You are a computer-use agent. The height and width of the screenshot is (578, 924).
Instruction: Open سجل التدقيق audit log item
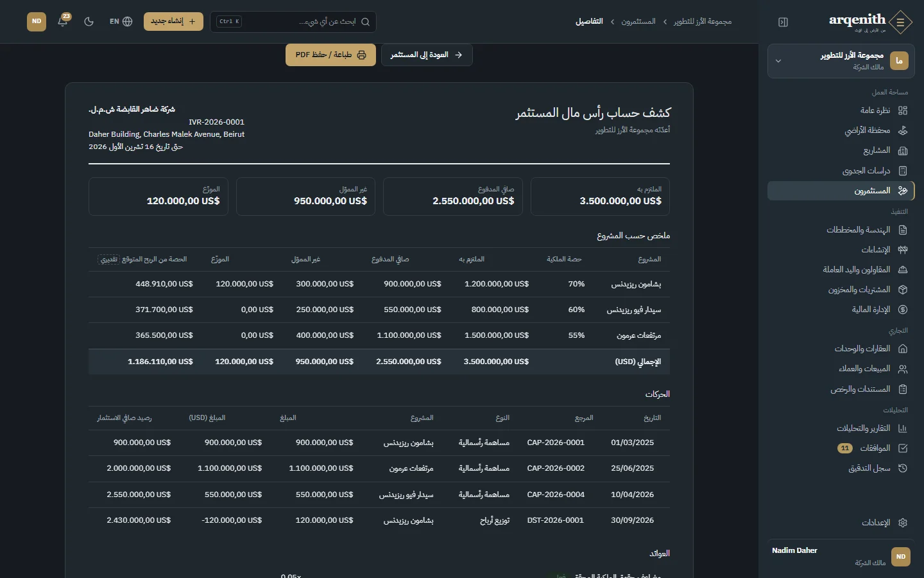click(841, 468)
